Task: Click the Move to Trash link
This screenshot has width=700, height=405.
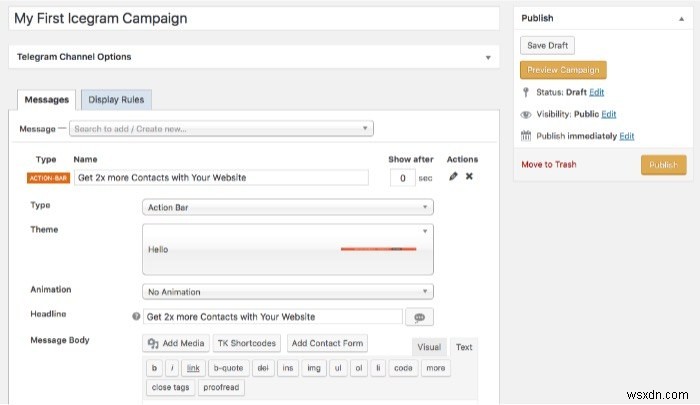Action: 549,164
